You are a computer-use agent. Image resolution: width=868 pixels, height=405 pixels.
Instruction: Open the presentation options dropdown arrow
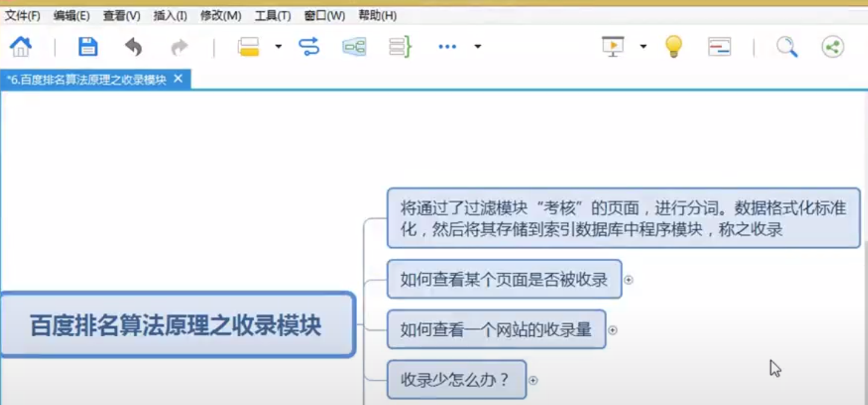pos(643,46)
